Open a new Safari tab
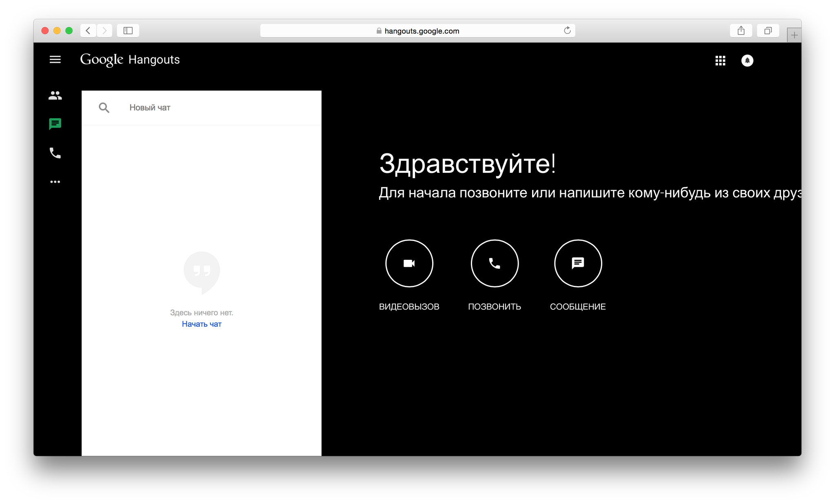Image resolution: width=835 pixels, height=504 pixels. (794, 35)
